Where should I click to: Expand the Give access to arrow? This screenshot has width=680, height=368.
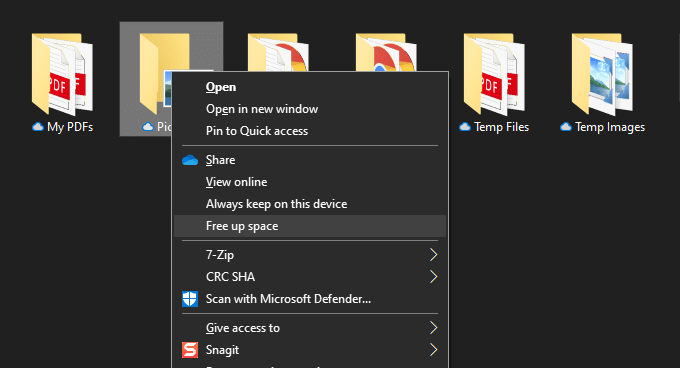coord(433,328)
